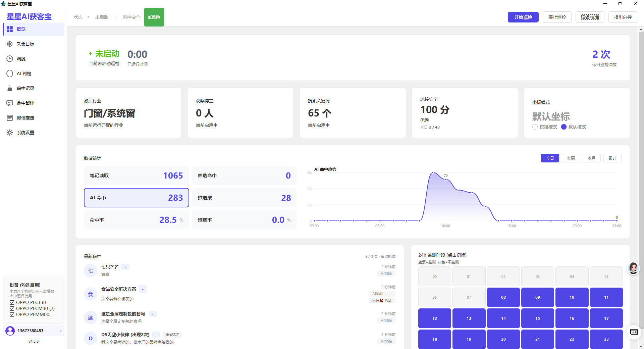Image resolution: width=644 pixels, height=349 pixels.
Task: Click the 食 avatar of 食品安全解决方案
Action: coord(90,294)
